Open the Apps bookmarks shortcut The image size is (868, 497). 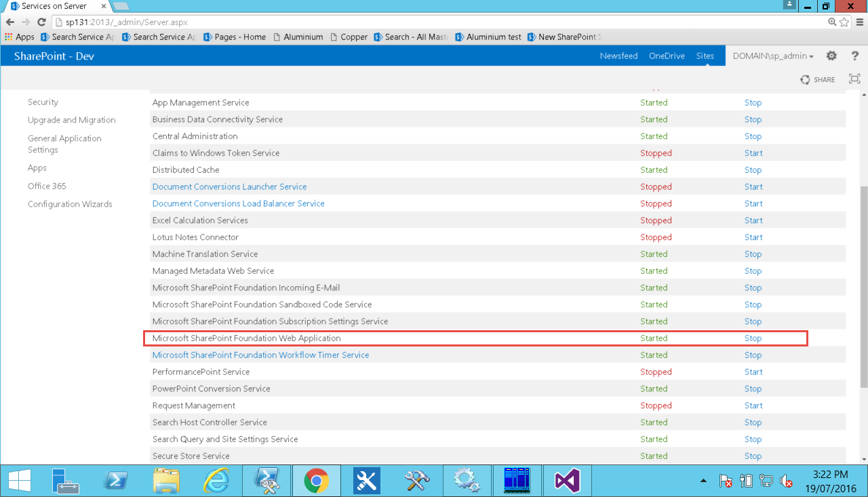pos(20,37)
